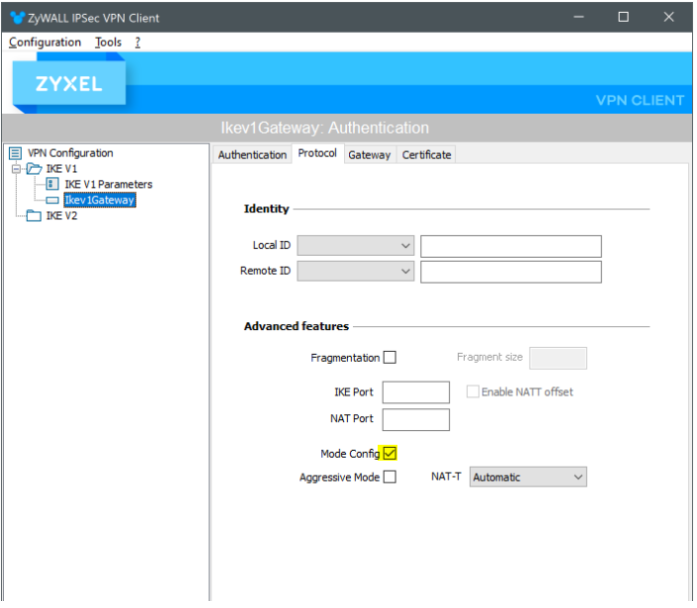697x608 pixels.
Task: Collapse the IKE V1 tree node
Action: [16, 169]
